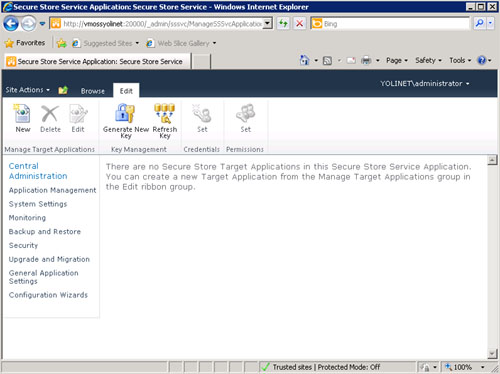Expand Web Slice Gallery dropdown

click(x=214, y=43)
